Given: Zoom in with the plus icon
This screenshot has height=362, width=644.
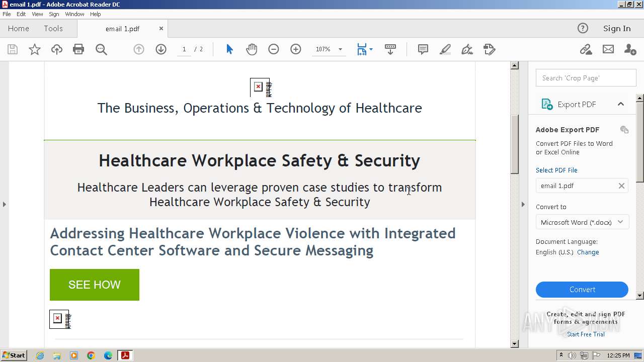Looking at the screenshot, I should coord(296,49).
